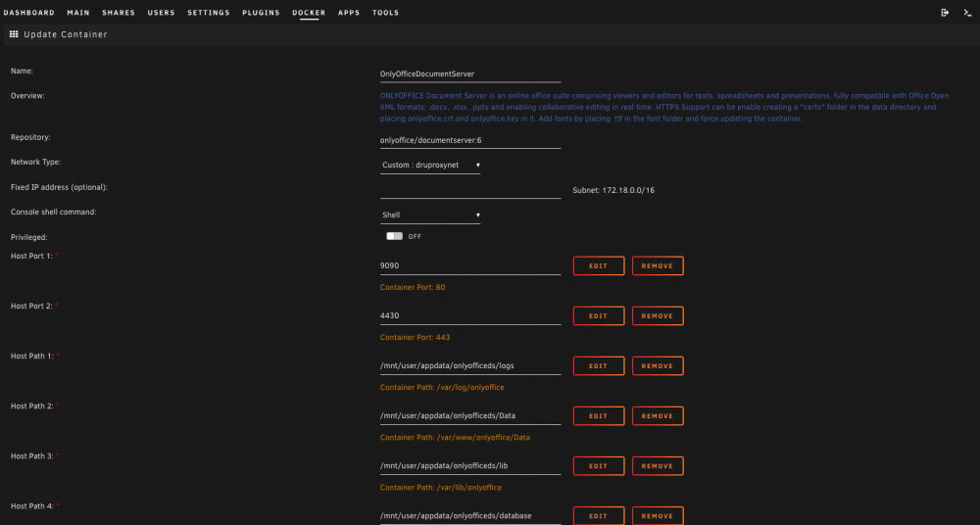Open the Console shell command dropdown
This screenshot has height=525, width=980.
(430, 215)
